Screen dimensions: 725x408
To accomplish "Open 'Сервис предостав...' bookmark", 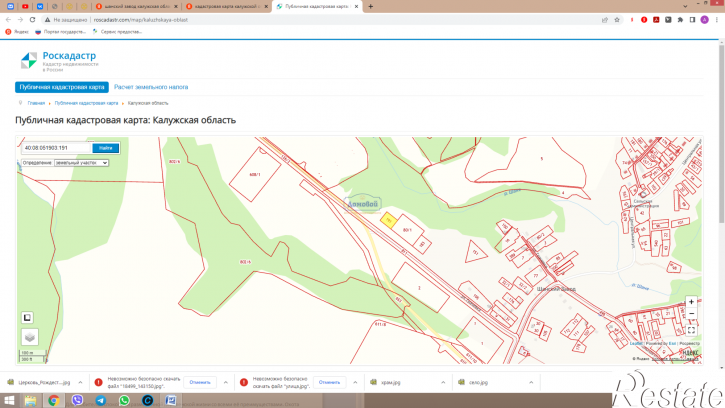I will pyautogui.click(x=117, y=32).
